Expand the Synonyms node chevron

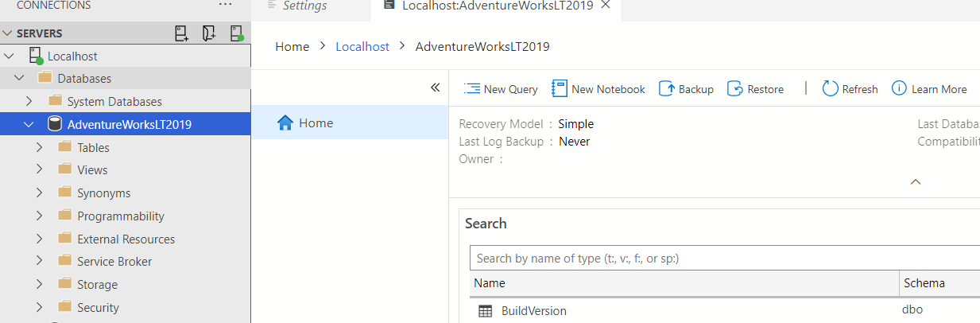click(39, 193)
